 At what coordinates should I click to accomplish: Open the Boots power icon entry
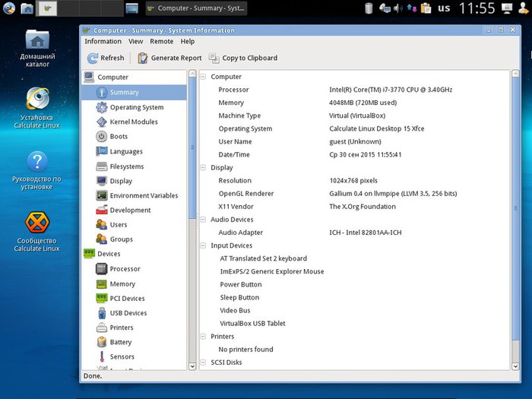tap(101, 136)
